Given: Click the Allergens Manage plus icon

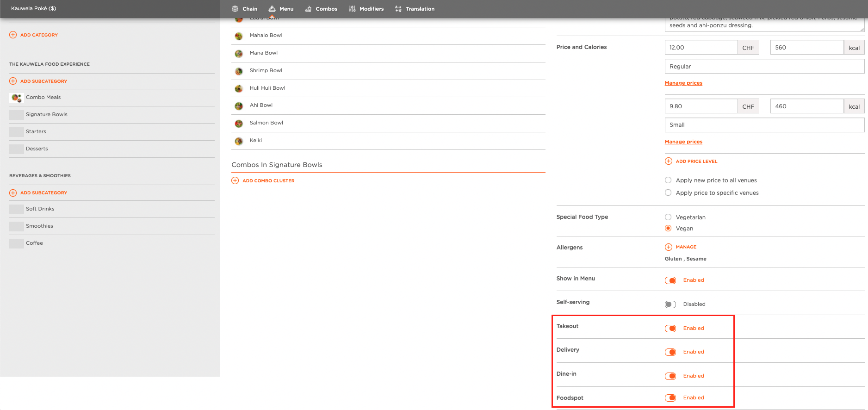Looking at the screenshot, I should point(669,247).
